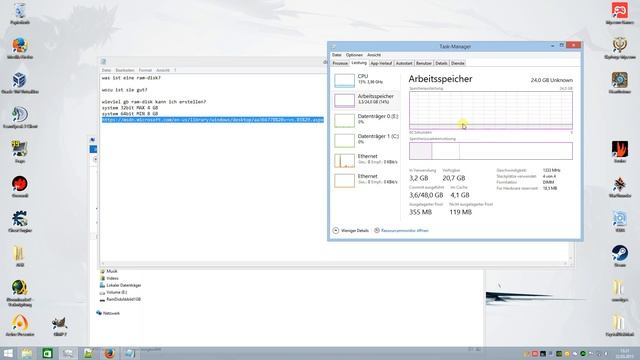
Task: Select Datenträger 0 (E:) performance entry
Action: pos(366,120)
